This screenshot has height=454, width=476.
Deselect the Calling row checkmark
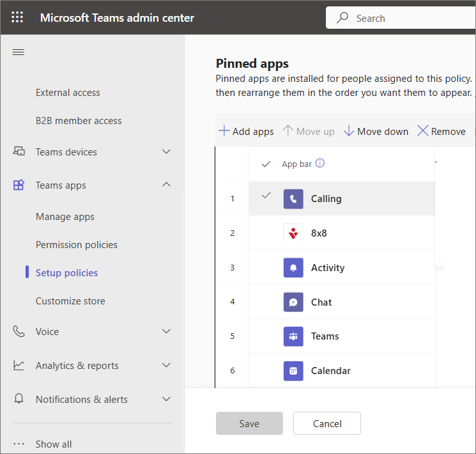[x=266, y=196]
